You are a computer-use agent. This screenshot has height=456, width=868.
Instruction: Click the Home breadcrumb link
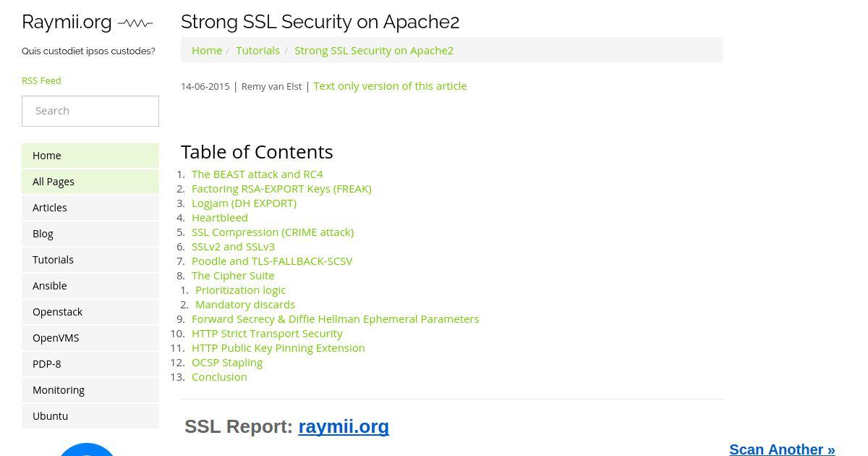tap(207, 50)
